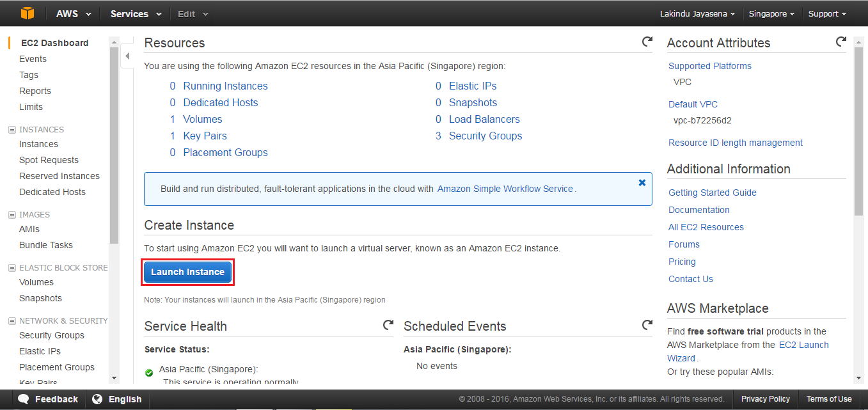Open AMIs in the sidebar
This screenshot has width=868, height=410.
pyautogui.click(x=29, y=229)
